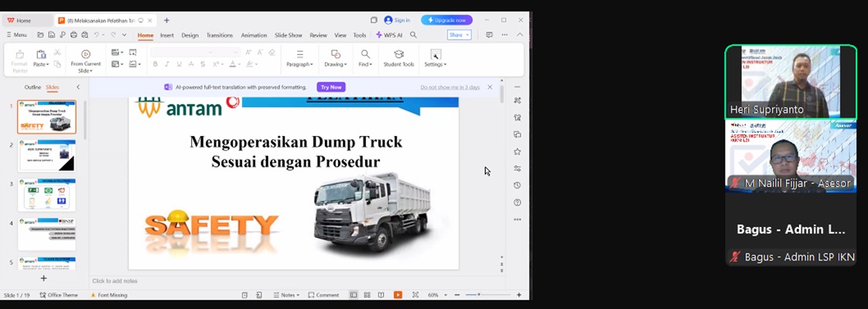This screenshot has height=309, width=868.
Task: Open the Transitions ribbon tab
Action: (x=220, y=35)
